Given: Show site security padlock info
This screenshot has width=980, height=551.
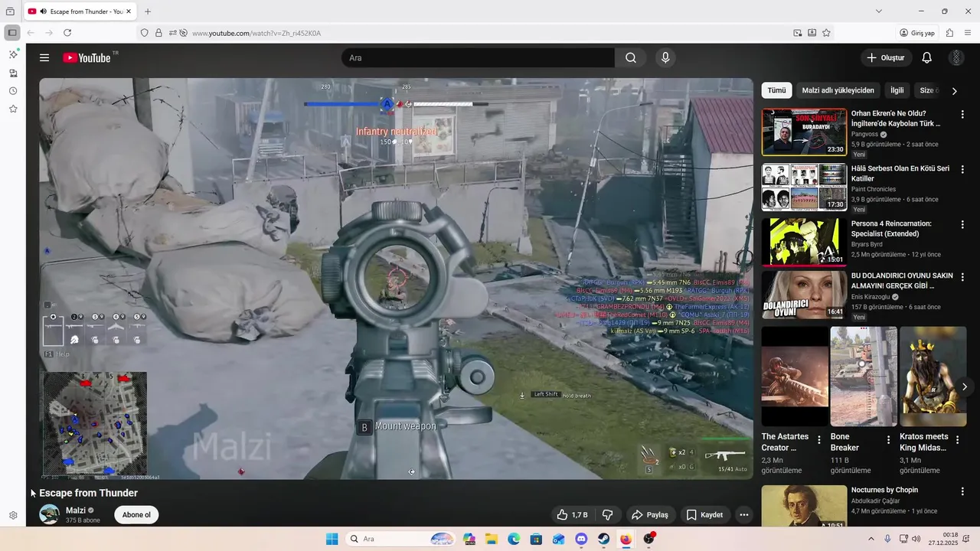Looking at the screenshot, I should (x=158, y=33).
